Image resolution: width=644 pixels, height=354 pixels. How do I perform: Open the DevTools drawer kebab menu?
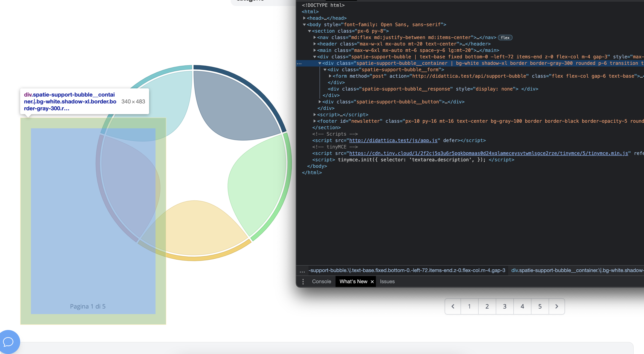(x=303, y=282)
